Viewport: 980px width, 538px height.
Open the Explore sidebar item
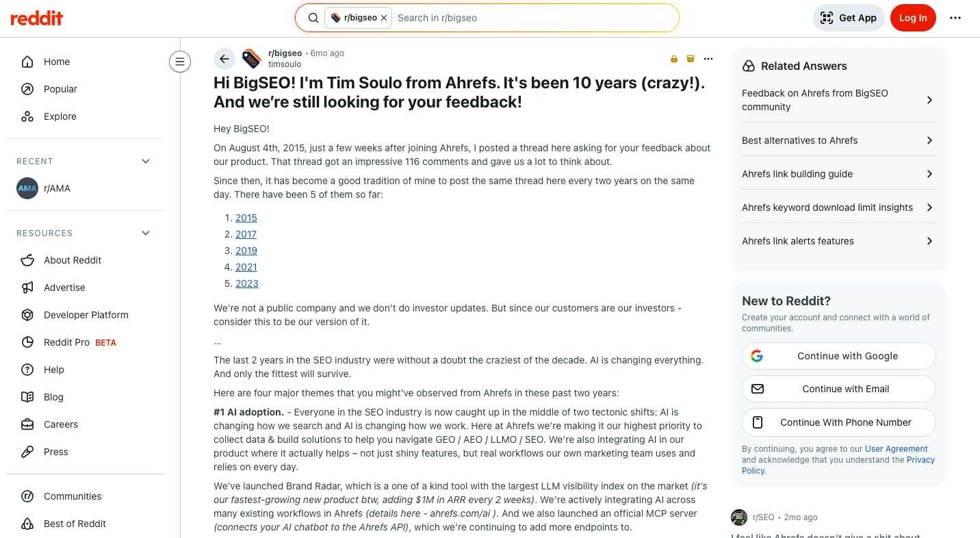pos(60,116)
